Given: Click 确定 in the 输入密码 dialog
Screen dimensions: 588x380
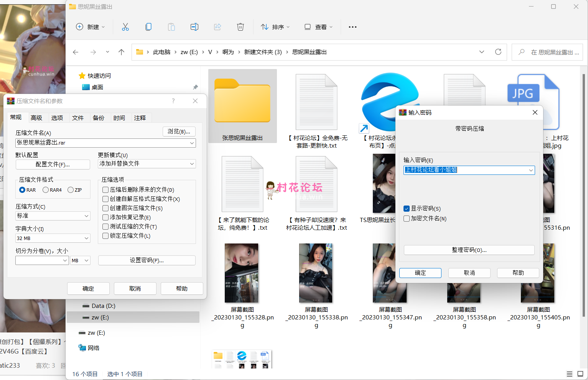Looking at the screenshot, I should click(420, 273).
